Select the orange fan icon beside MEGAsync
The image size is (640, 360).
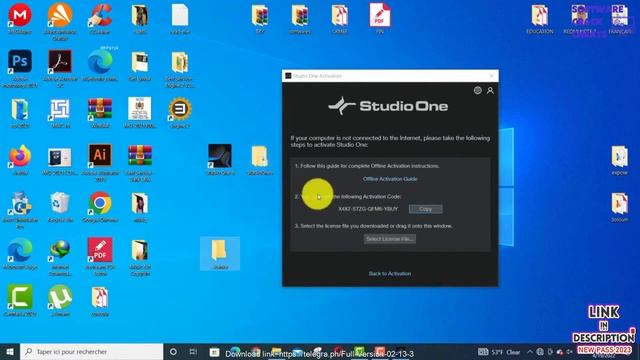point(60,20)
